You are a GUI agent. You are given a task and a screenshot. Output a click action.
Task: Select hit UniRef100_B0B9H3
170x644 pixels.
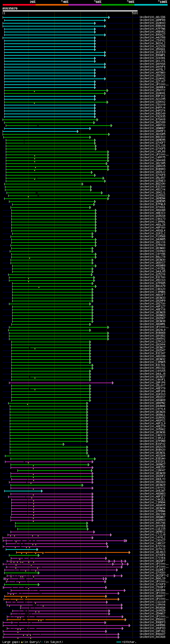click(152, 169)
